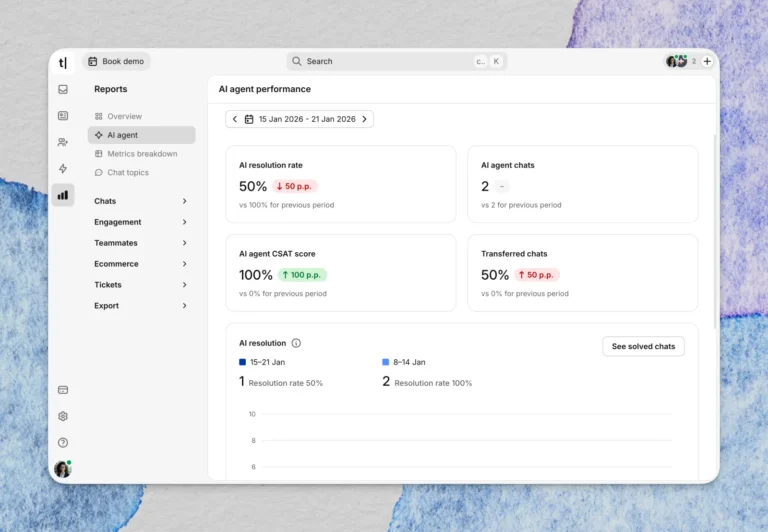Image resolution: width=768 pixels, height=532 pixels.
Task: Click the AI agent performance heading
Action: point(264,89)
